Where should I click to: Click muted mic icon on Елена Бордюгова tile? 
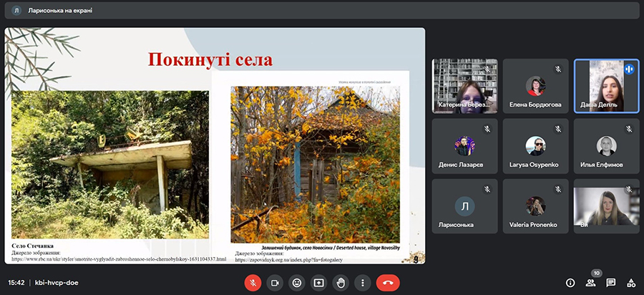pyautogui.click(x=558, y=69)
